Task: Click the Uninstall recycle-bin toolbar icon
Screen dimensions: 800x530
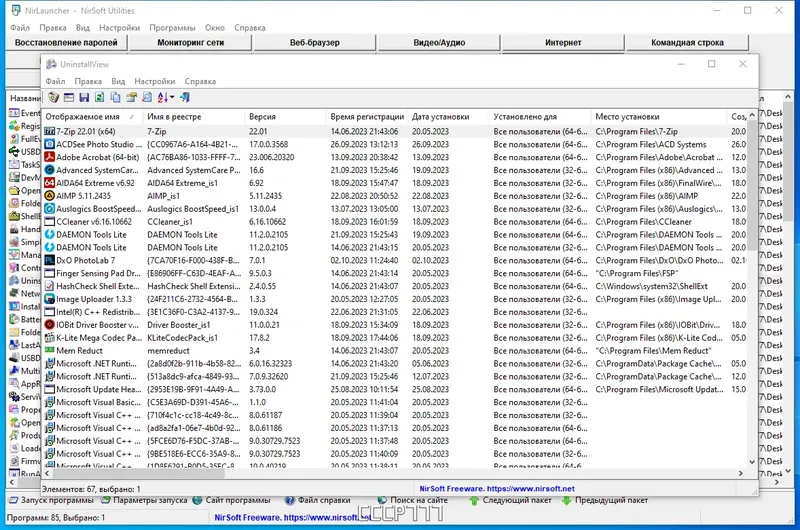Action: click(54, 97)
